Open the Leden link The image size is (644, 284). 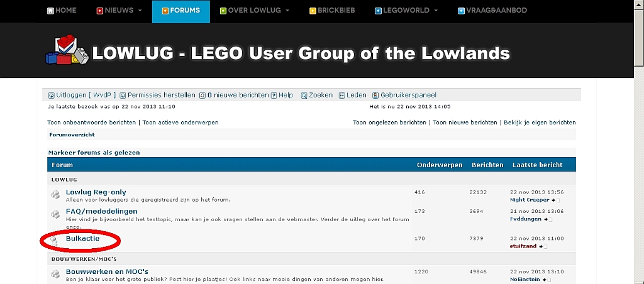(357, 96)
